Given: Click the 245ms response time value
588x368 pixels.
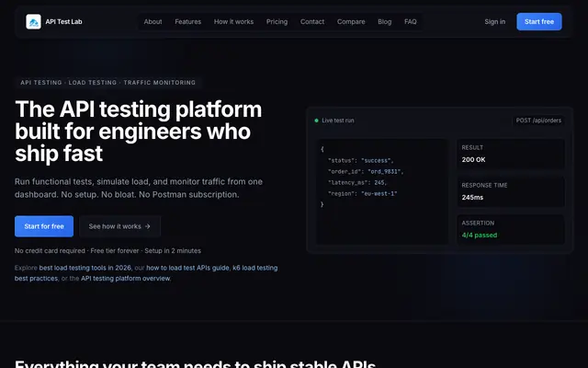Looking at the screenshot, I should (472, 197).
